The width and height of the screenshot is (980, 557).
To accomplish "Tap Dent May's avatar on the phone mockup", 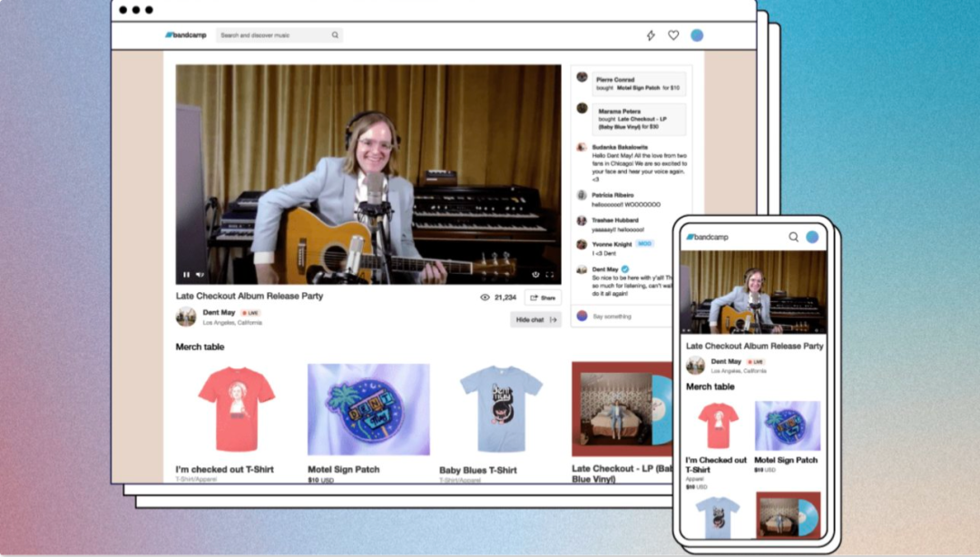I will point(696,365).
